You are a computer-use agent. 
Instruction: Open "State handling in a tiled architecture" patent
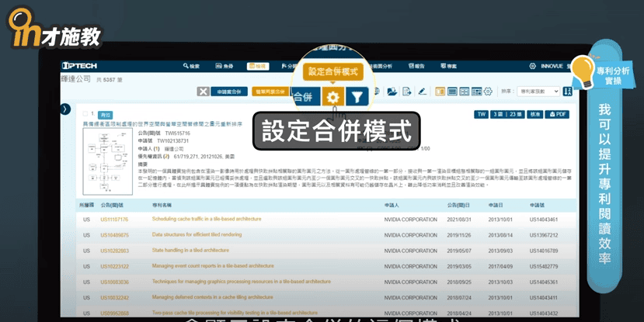click(x=190, y=251)
